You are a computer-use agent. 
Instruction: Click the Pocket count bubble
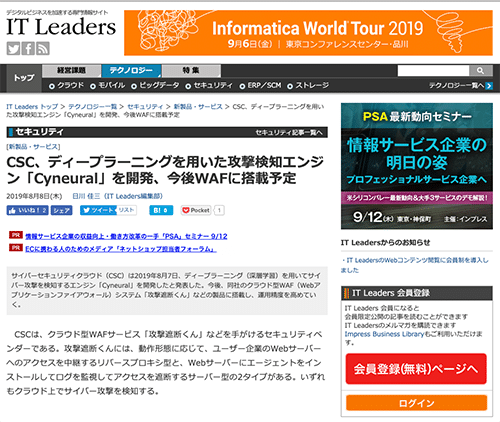[219, 210]
